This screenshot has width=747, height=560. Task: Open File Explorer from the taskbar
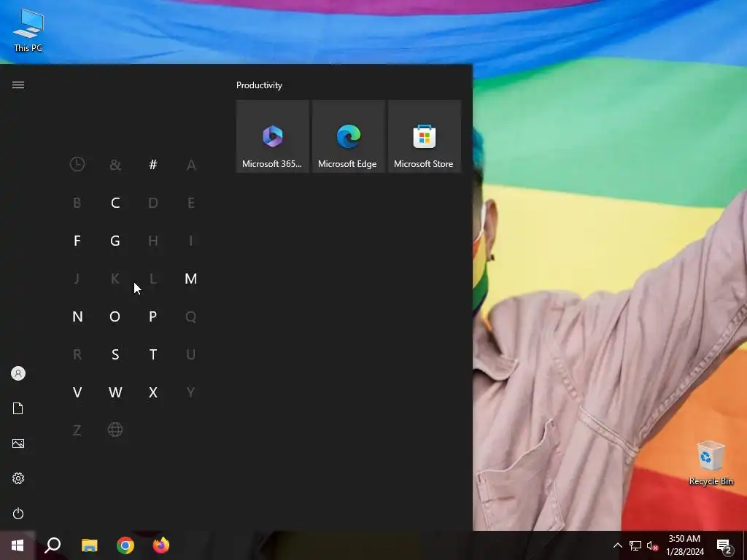point(89,545)
